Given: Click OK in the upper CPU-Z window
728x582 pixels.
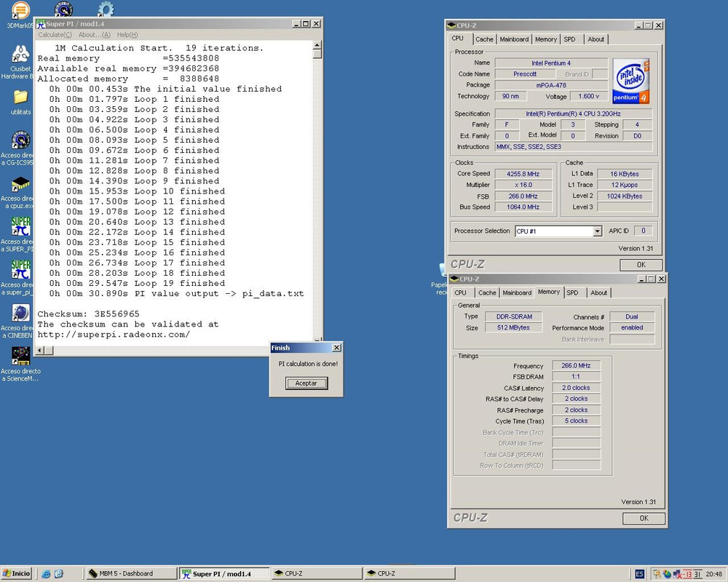Looking at the screenshot, I should pyautogui.click(x=641, y=265).
